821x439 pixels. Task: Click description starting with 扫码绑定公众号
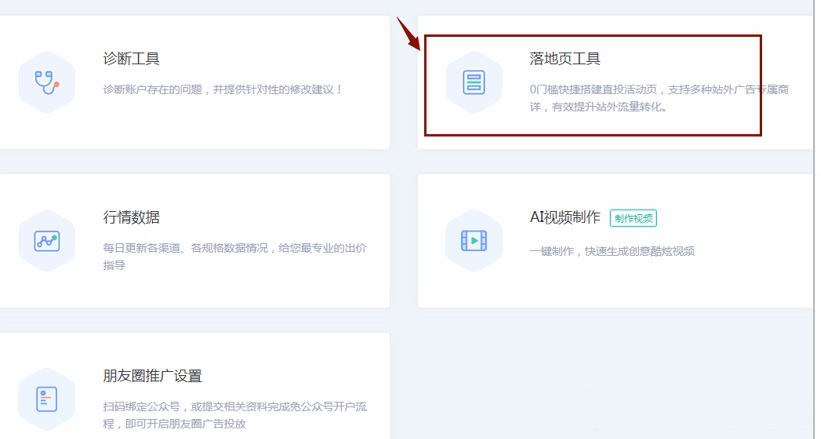tap(235, 415)
